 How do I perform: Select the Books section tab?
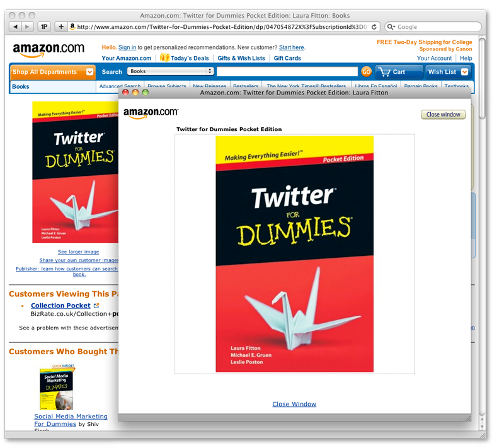pyautogui.click(x=21, y=87)
